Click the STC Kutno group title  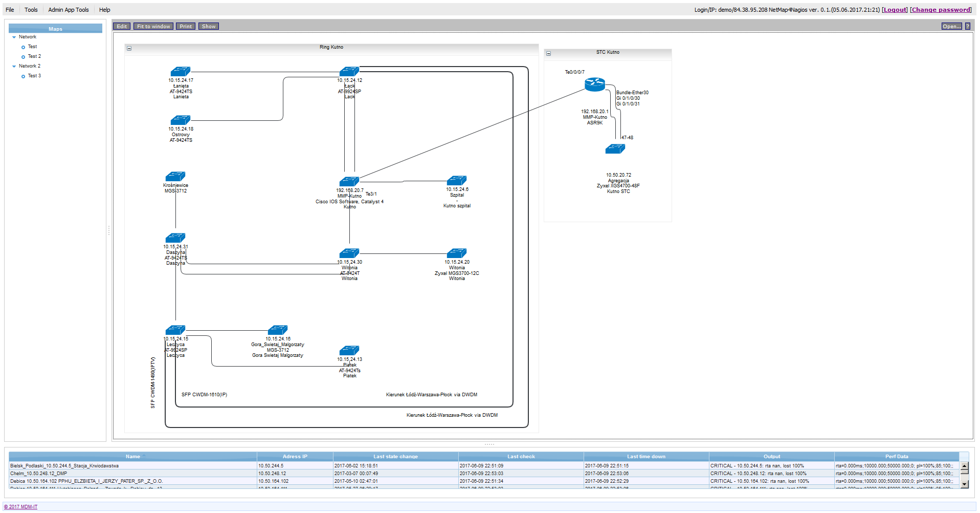[608, 52]
